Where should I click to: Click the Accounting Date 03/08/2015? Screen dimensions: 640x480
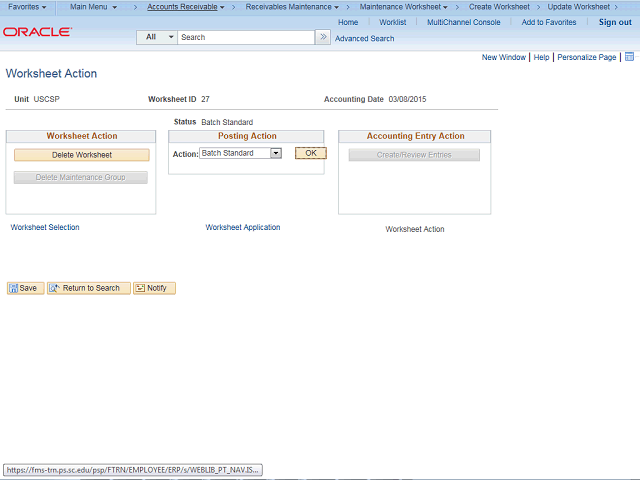tap(407, 99)
